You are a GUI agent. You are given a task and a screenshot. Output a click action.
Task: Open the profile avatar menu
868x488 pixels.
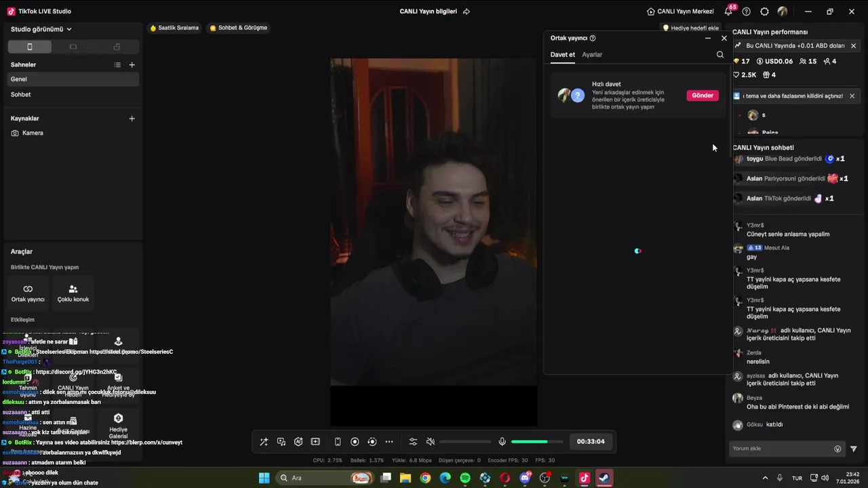(x=783, y=12)
